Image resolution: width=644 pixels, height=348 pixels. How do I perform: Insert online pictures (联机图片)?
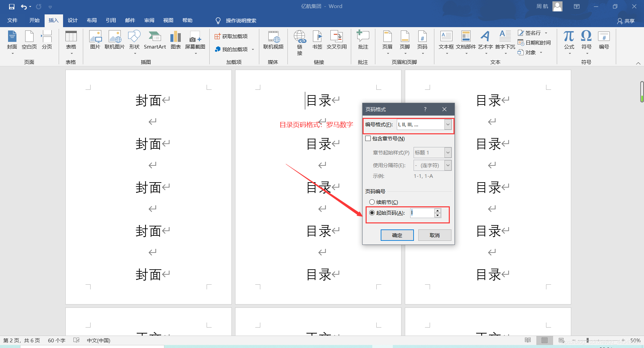pyautogui.click(x=115, y=40)
